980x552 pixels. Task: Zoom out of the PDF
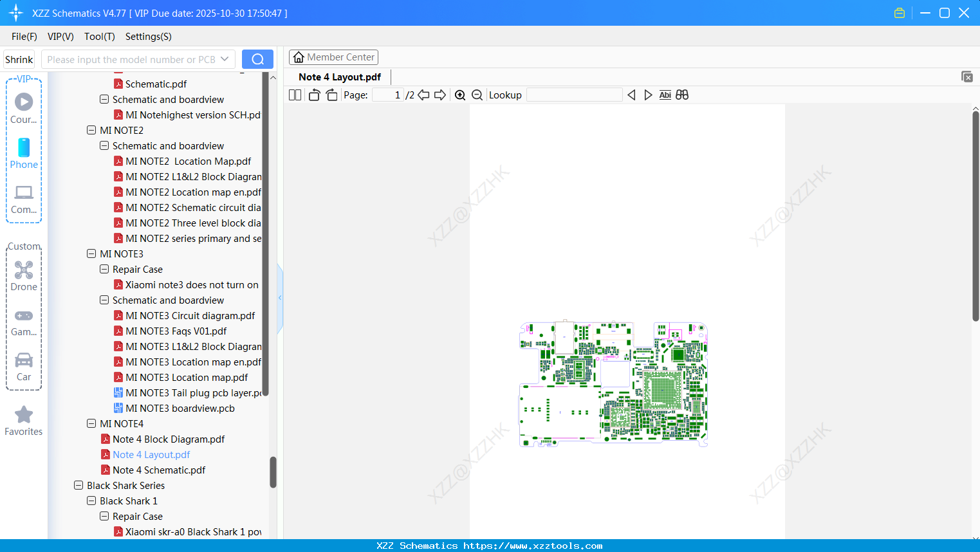tap(477, 95)
